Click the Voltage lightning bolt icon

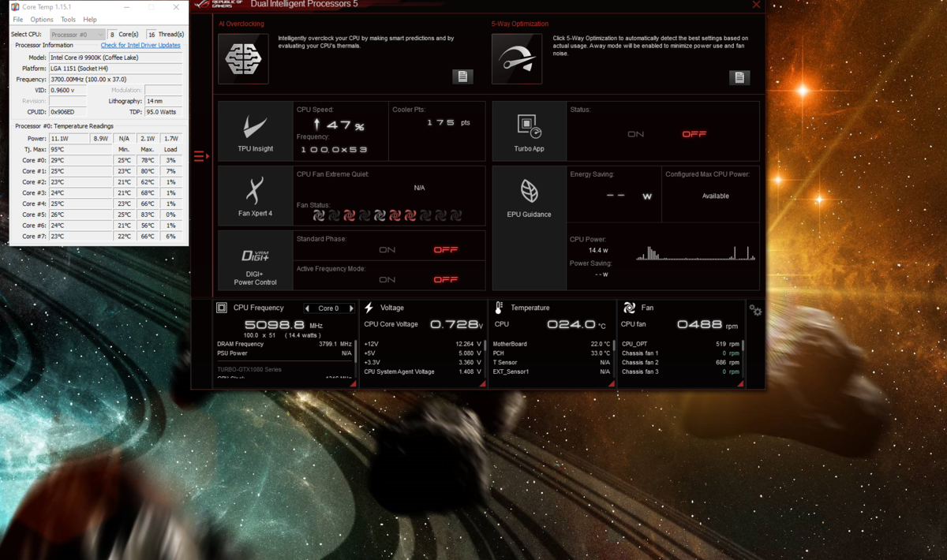coord(369,308)
